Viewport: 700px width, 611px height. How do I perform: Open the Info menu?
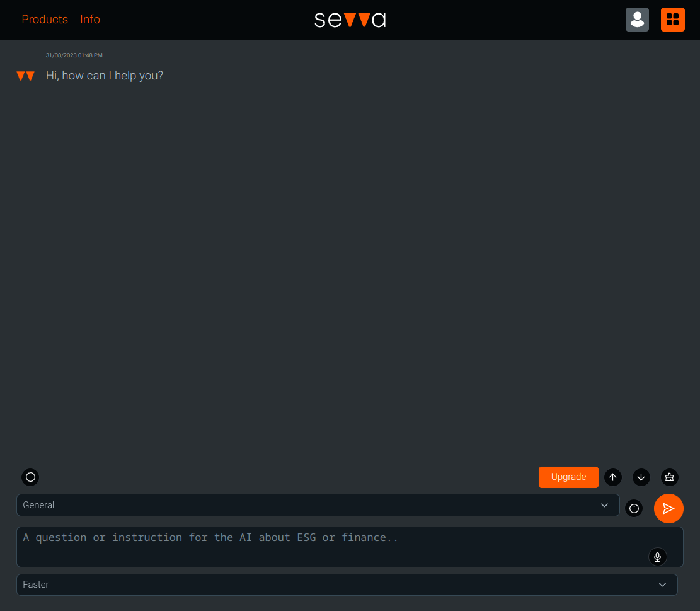pos(90,20)
